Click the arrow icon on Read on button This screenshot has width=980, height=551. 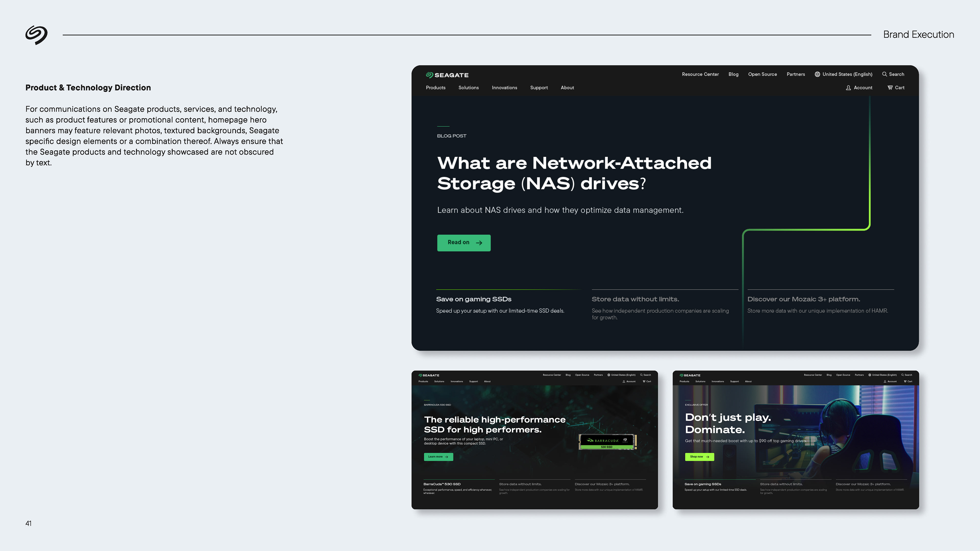pyautogui.click(x=479, y=243)
